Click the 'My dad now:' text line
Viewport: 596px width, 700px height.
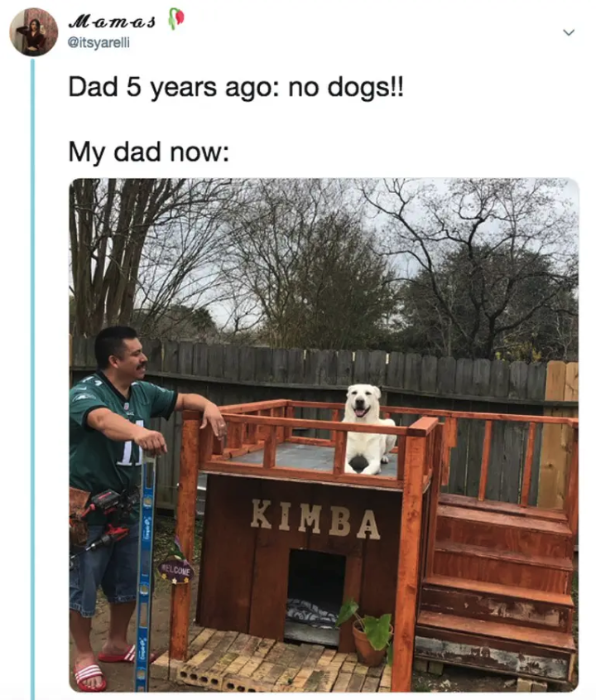coord(148,152)
